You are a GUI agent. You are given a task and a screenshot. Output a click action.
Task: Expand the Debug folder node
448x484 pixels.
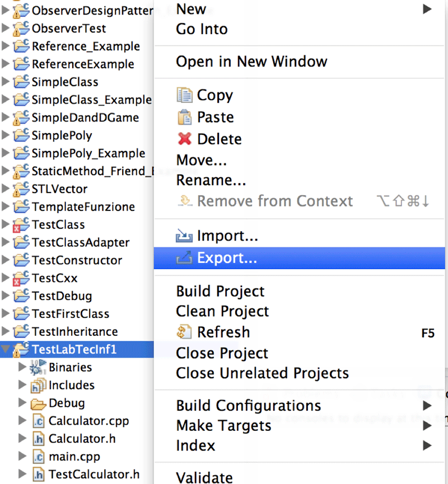click(x=22, y=403)
